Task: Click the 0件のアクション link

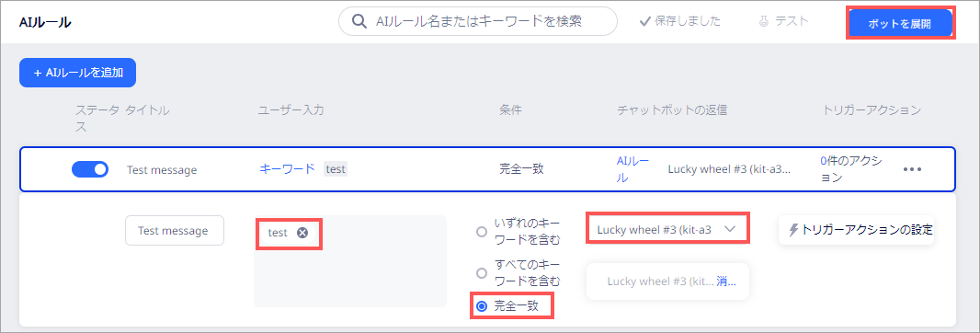Action: [x=850, y=169]
